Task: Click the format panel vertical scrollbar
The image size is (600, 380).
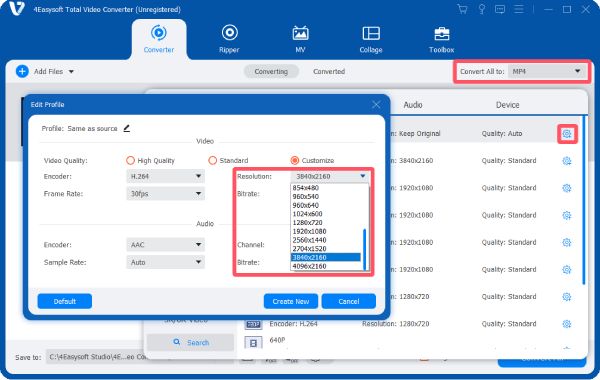Action: (584, 200)
